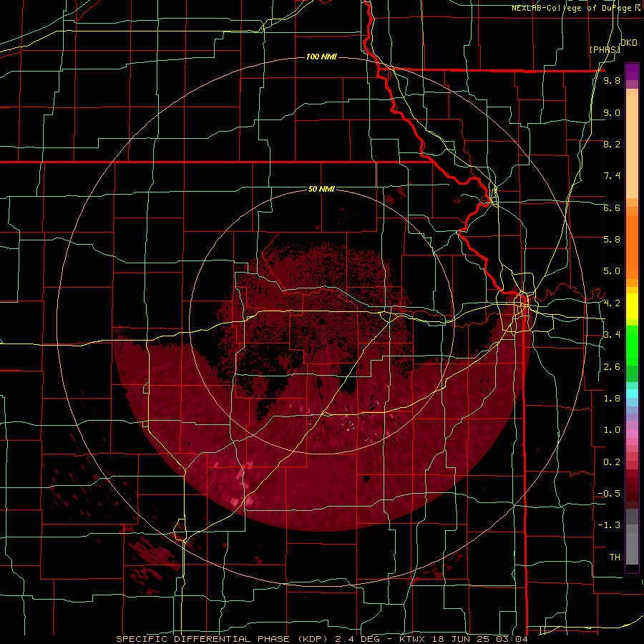
Task: Click the 9.0 value on color scale
Action: click(x=612, y=112)
